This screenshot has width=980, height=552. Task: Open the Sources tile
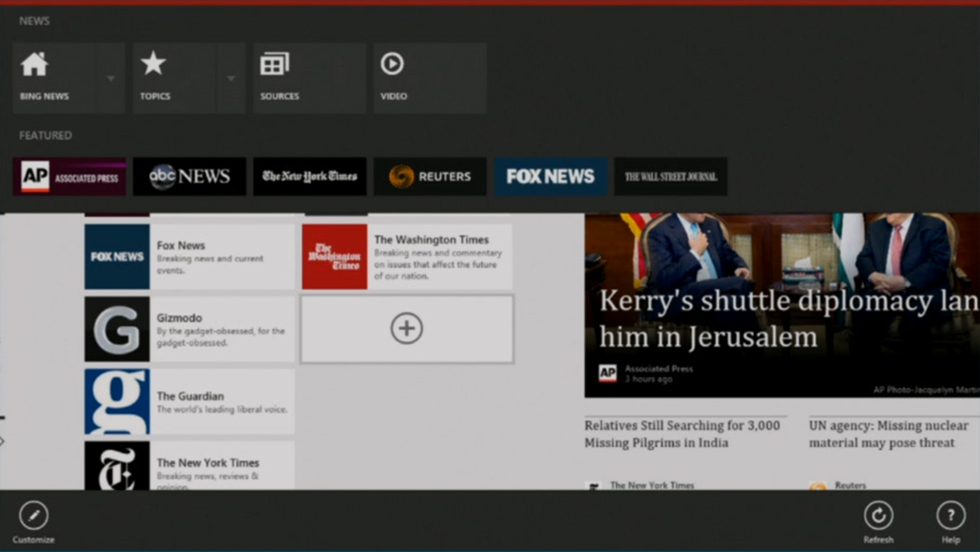pos(309,78)
